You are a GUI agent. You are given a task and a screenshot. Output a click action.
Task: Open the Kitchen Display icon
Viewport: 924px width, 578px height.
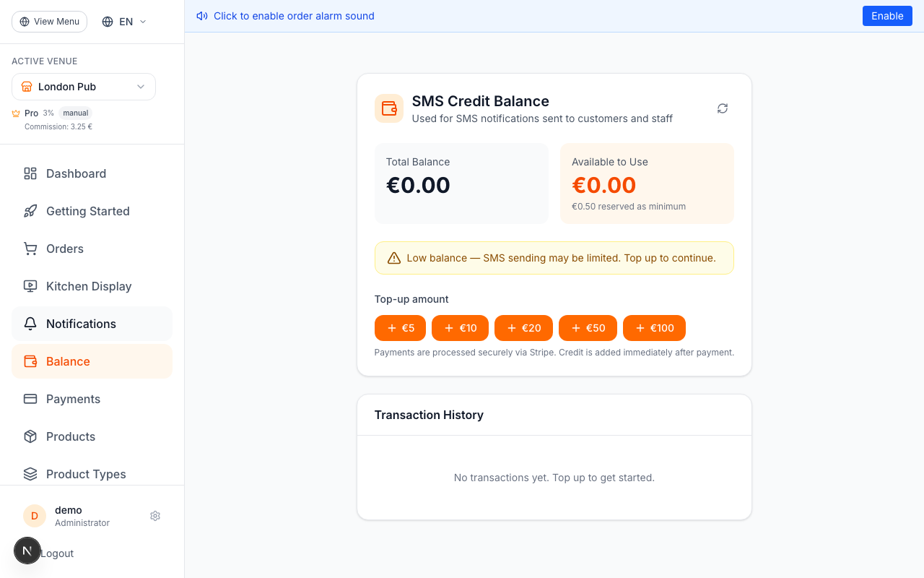(x=30, y=286)
